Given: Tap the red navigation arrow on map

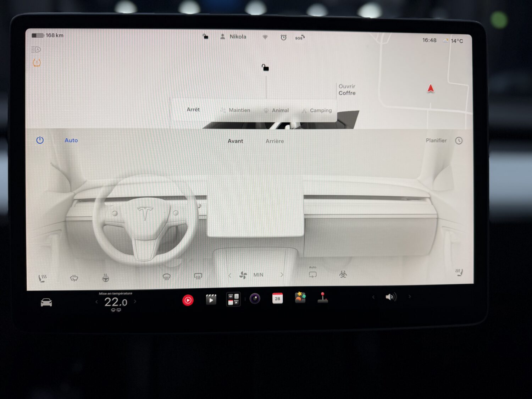Looking at the screenshot, I should click(x=431, y=88).
